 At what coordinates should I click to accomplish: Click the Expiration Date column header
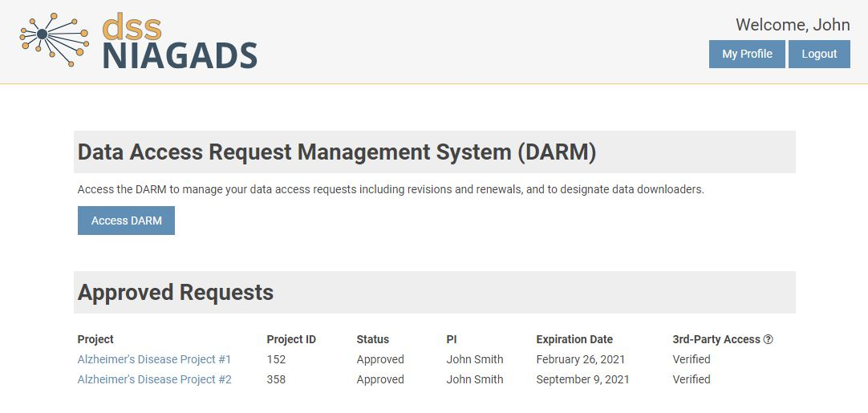pos(574,339)
